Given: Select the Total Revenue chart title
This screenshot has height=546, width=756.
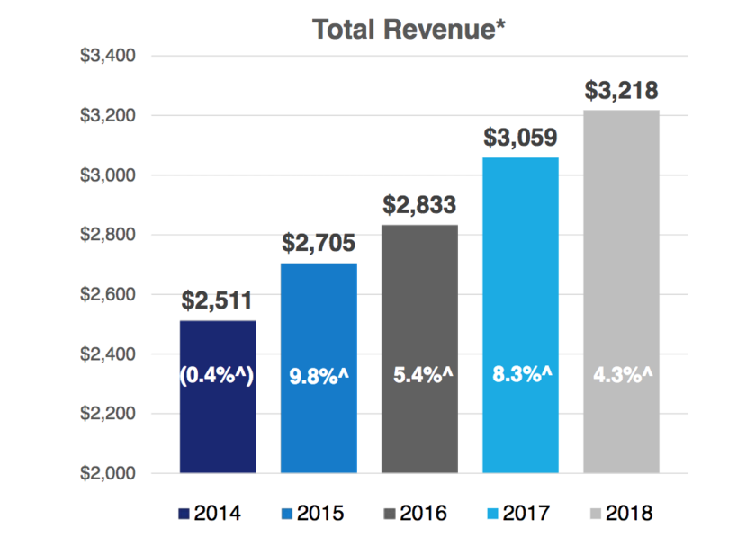Looking at the screenshot, I should (411, 29).
